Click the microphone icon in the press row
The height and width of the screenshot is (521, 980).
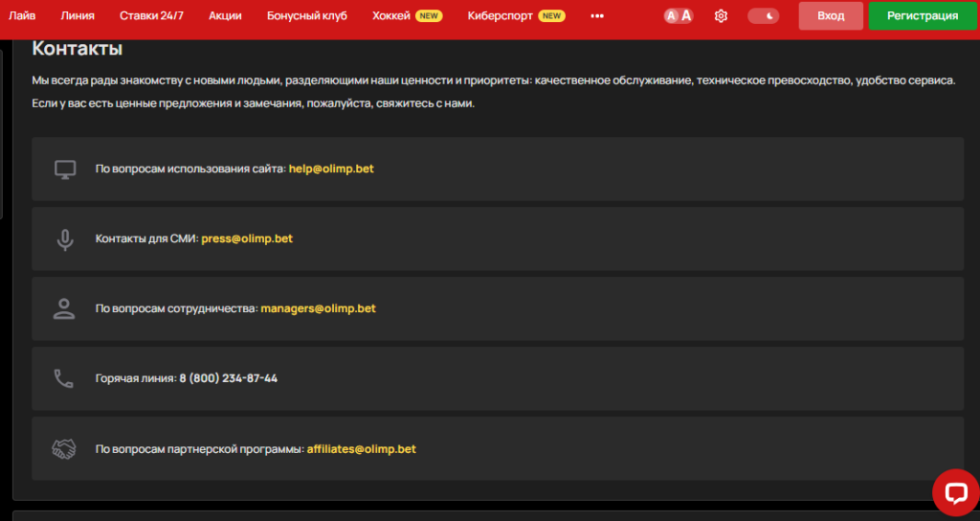point(65,239)
